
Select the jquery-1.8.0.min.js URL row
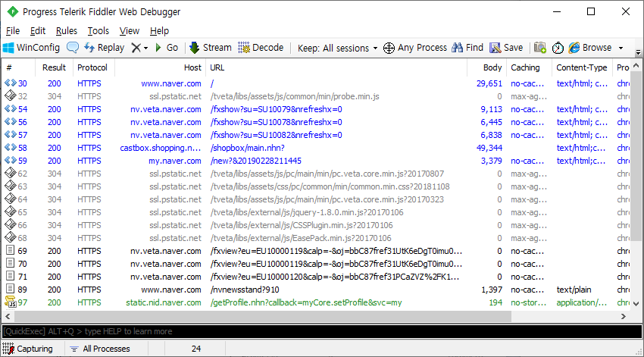(x=307, y=212)
